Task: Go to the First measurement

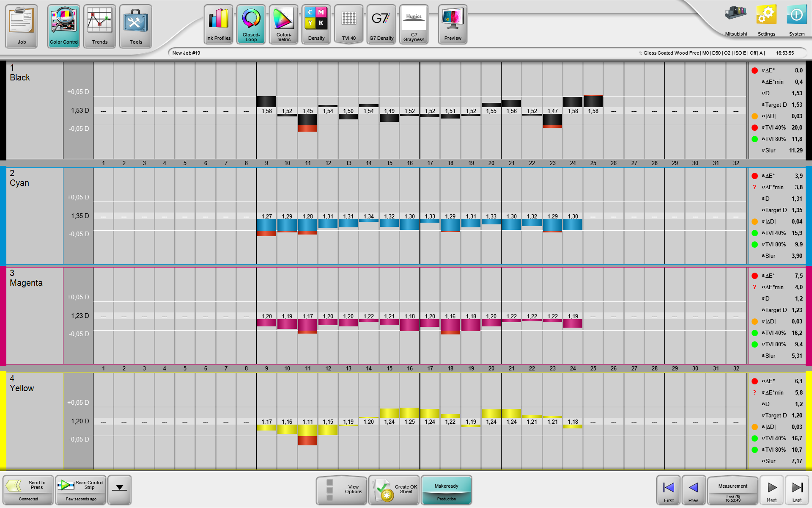Action: 669,489
